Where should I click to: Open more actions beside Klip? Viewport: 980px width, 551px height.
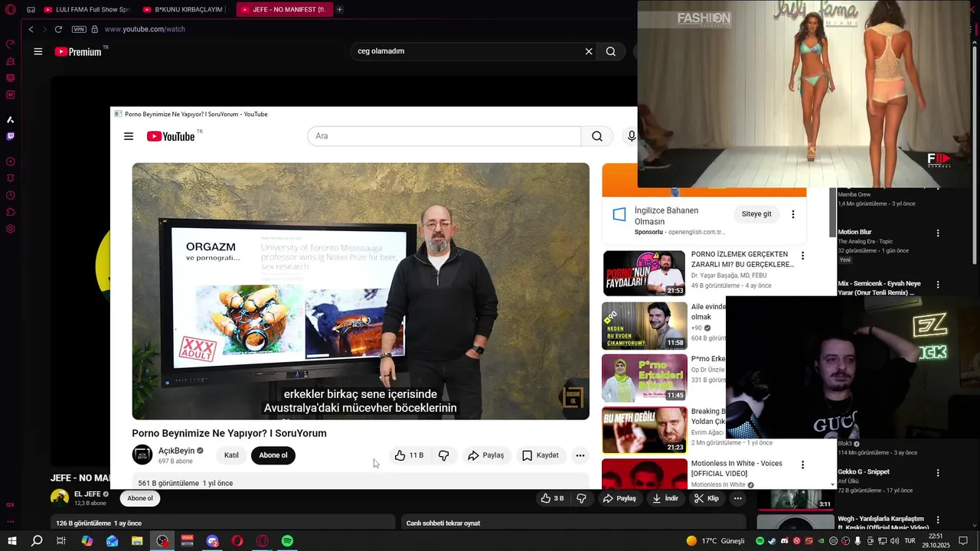click(x=738, y=498)
